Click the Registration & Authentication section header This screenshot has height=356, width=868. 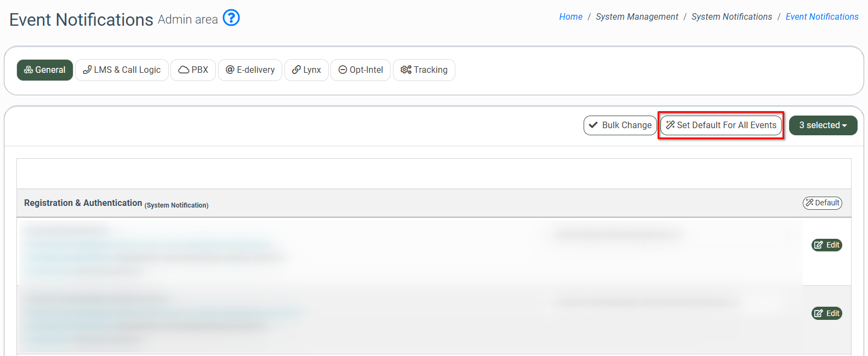[x=83, y=203]
